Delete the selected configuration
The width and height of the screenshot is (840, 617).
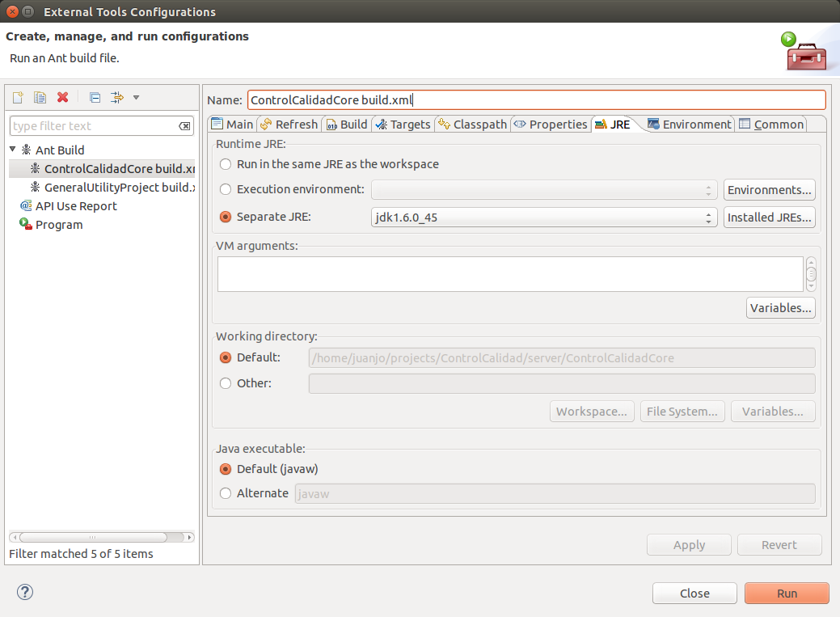[62, 97]
